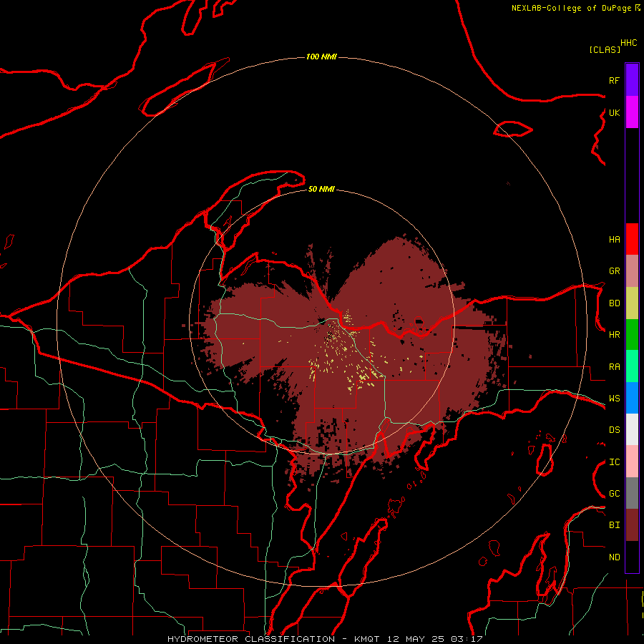
Task: Click the HR legend label
Action: 615,335
